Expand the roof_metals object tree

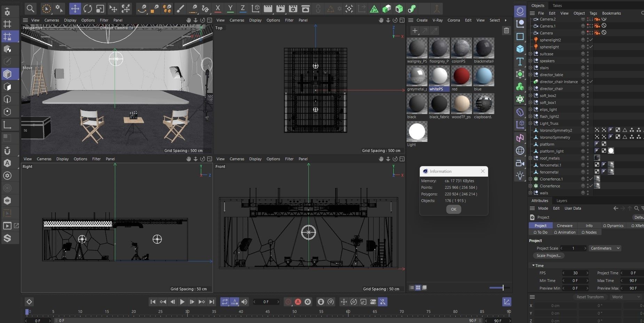click(530, 158)
